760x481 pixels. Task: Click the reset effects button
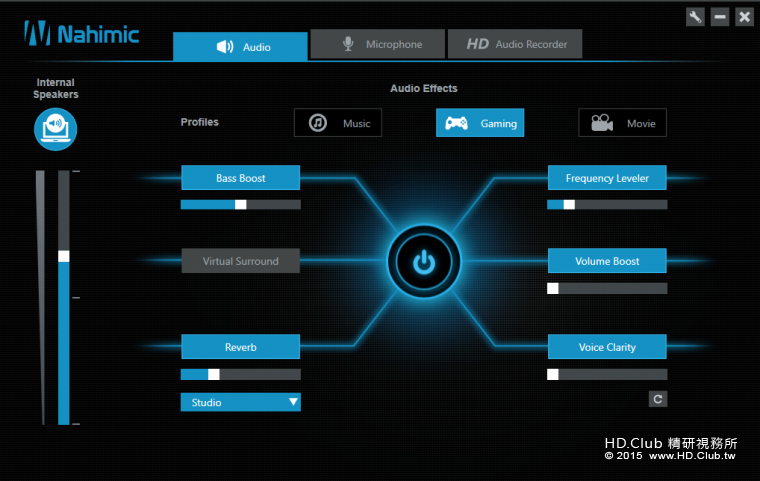(658, 399)
